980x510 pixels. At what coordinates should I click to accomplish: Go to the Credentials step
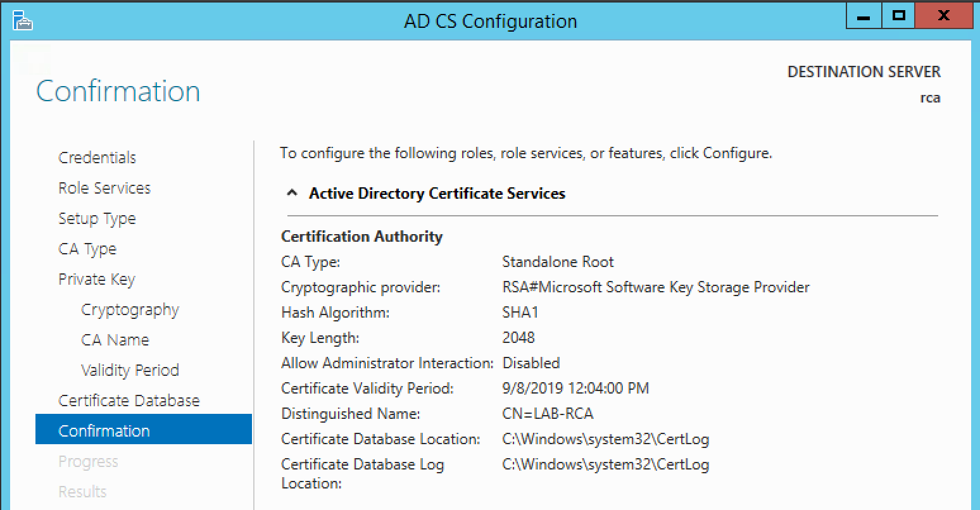click(97, 158)
